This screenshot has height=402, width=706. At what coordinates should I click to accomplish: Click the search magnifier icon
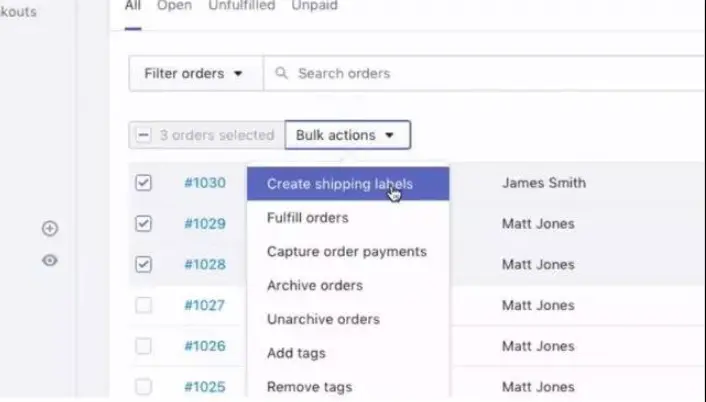(281, 73)
